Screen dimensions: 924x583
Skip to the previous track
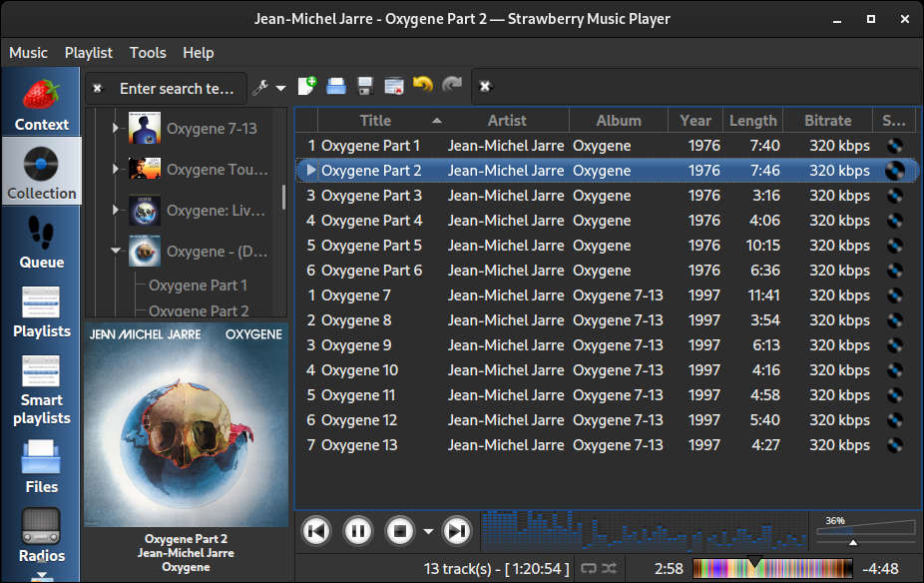tap(316, 532)
